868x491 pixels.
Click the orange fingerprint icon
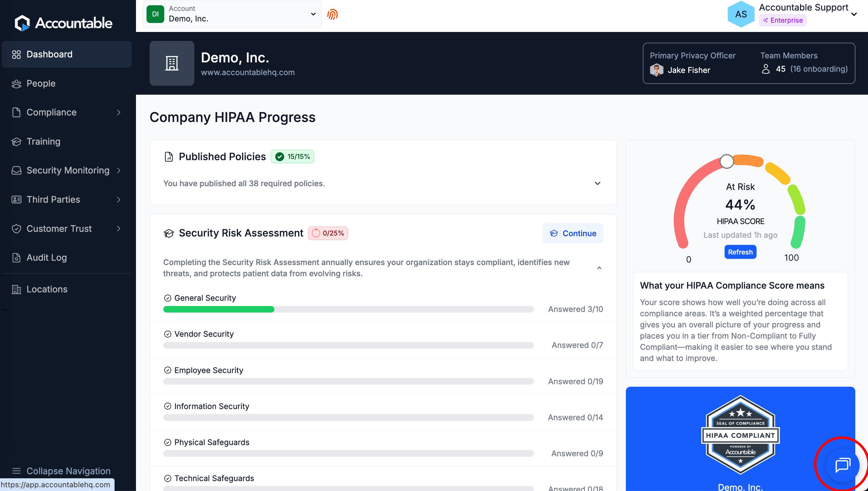click(x=332, y=15)
